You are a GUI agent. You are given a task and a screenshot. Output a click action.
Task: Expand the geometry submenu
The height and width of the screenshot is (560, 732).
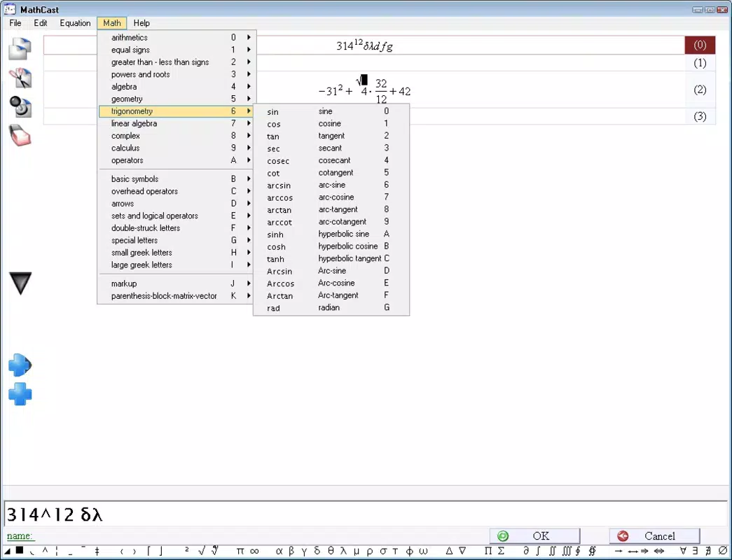(x=176, y=99)
